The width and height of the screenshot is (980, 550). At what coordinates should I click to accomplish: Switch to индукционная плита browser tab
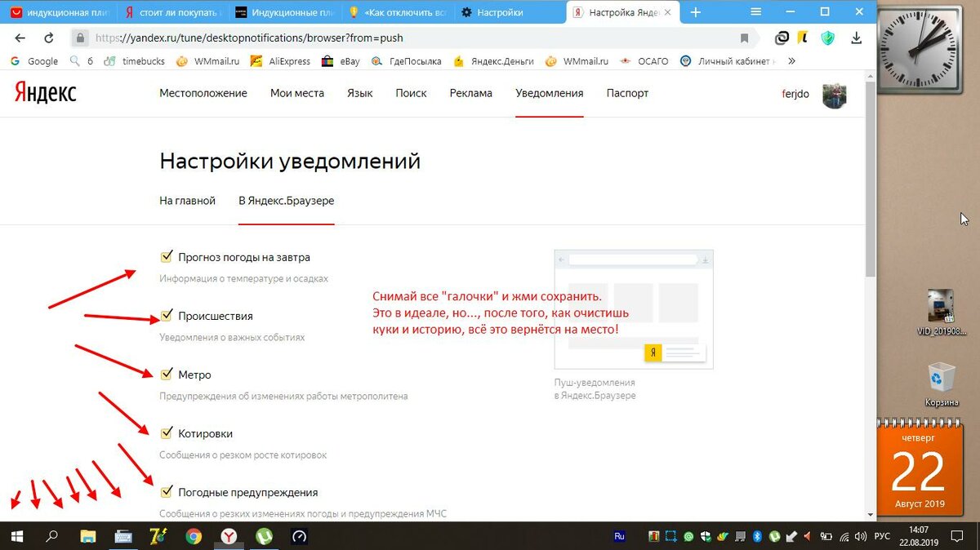[x=57, y=12]
